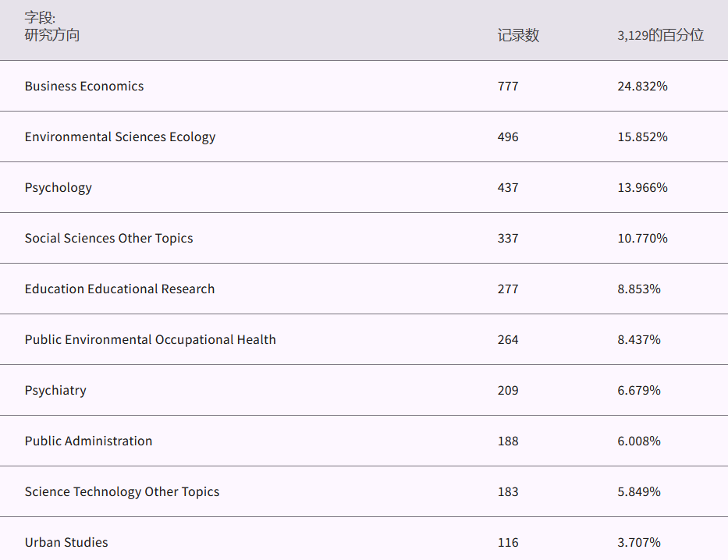Viewport: 728px width, 560px height.
Task: Click the 6.008% percentage value
Action: 639,441
